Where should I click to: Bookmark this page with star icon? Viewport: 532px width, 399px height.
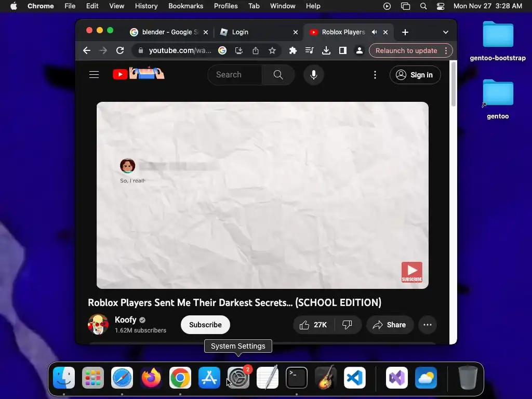click(272, 50)
